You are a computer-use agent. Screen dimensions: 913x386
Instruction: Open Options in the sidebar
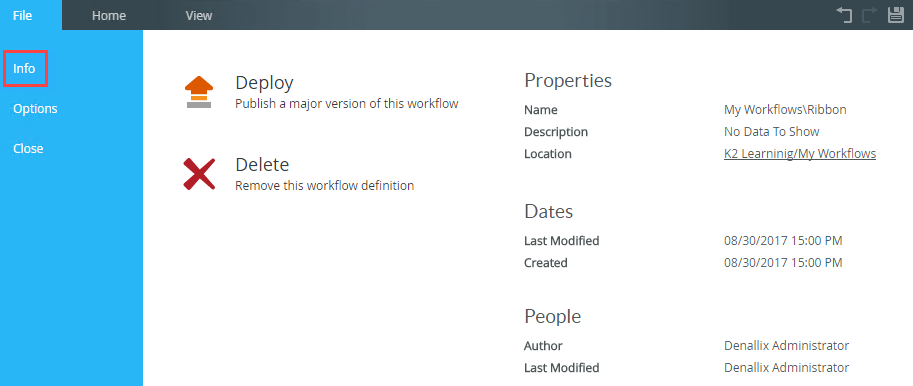click(35, 109)
